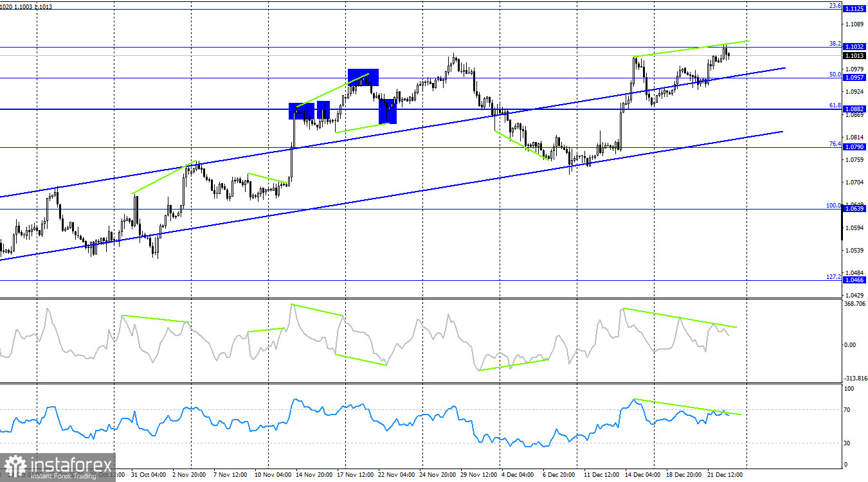Click the 1.0882 price level label
Screen dimensions: 868x482
click(854, 109)
